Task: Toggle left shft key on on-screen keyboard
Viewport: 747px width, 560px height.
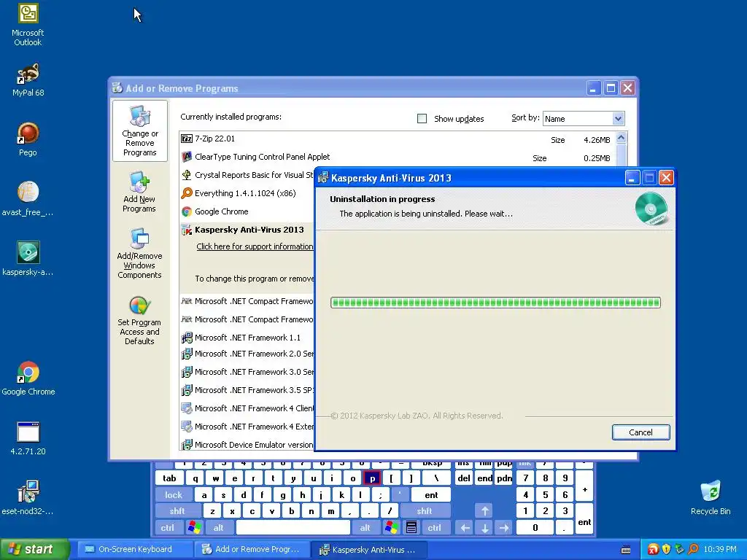Action: point(178,511)
